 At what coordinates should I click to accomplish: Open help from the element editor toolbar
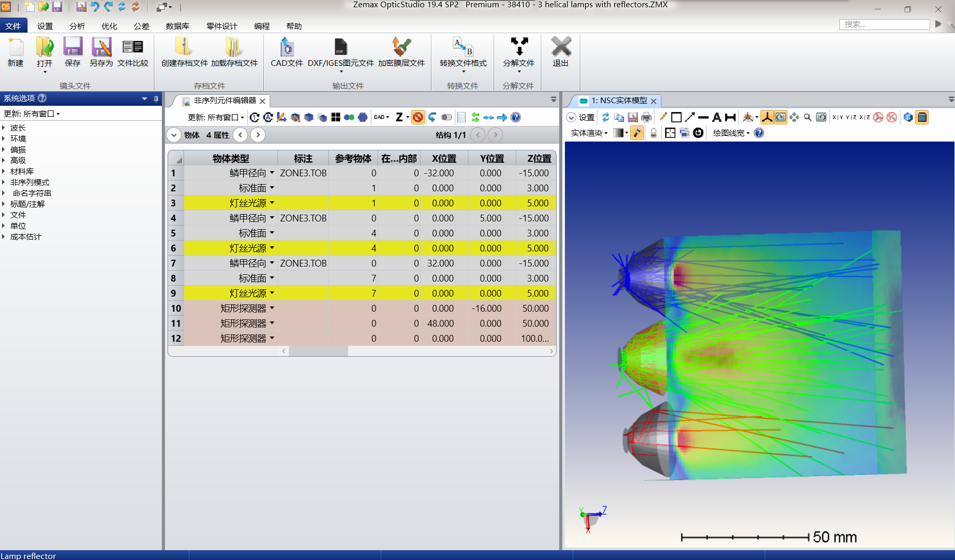click(x=515, y=117)
